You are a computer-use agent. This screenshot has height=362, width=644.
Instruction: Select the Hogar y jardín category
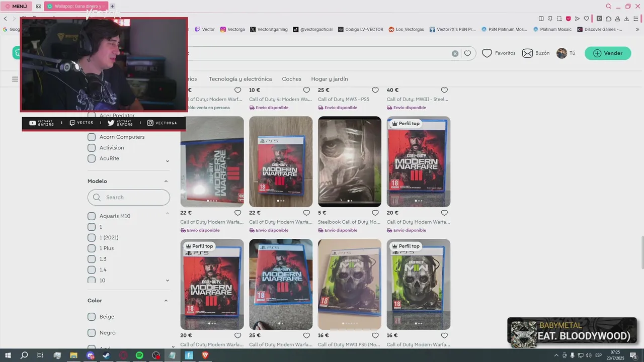(330, 79)
